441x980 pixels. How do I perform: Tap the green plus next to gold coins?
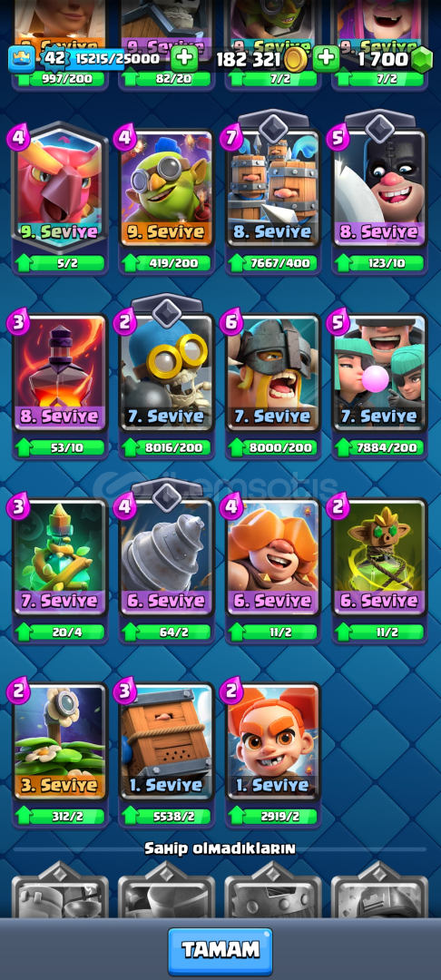pos(326,59)
